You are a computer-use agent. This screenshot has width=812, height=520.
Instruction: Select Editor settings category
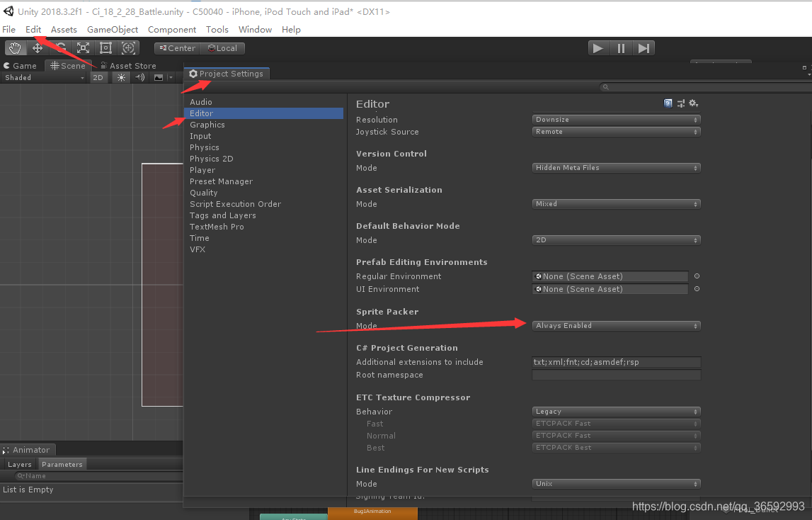263,113
